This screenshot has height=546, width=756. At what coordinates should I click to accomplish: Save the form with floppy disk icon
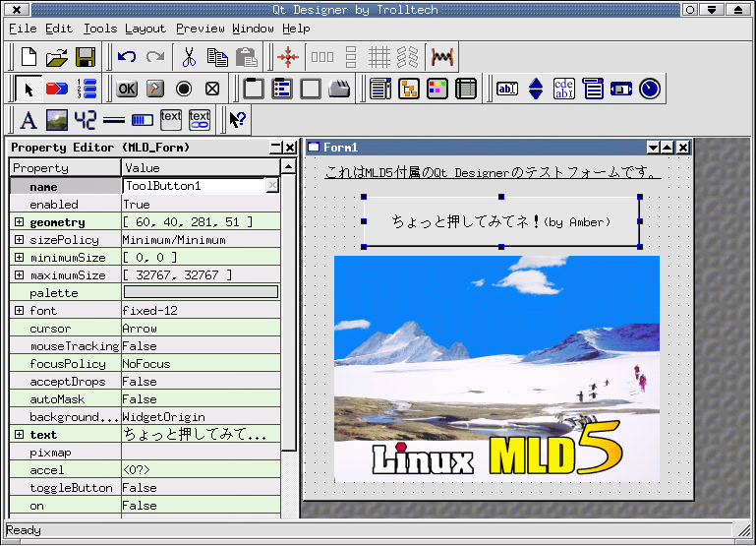(x=86, y=57)
